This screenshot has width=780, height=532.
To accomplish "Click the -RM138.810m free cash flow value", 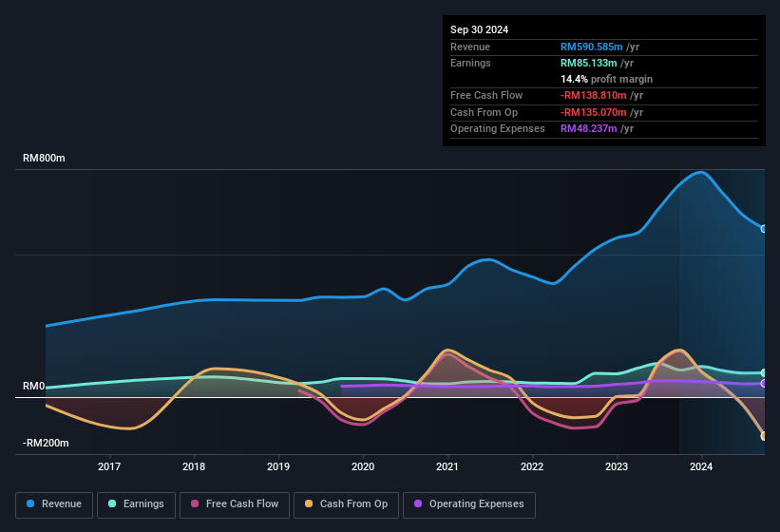I will coord(594,95).
